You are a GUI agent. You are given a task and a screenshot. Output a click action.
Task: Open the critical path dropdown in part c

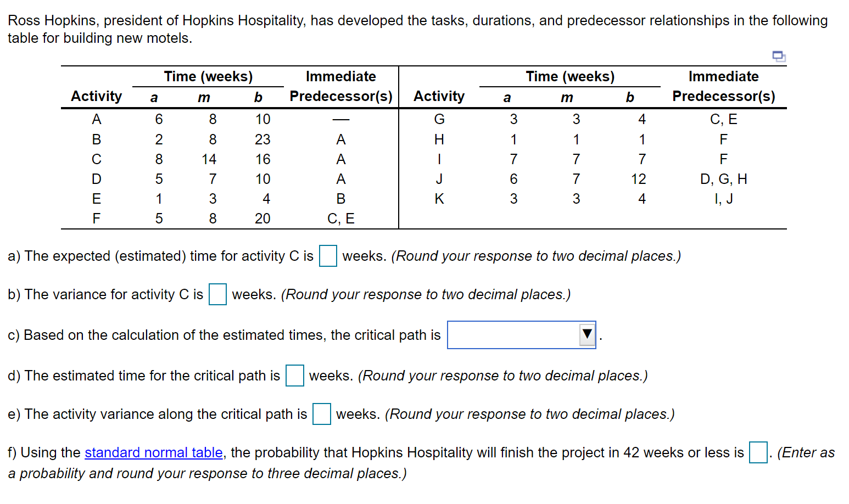click(521, 334)
